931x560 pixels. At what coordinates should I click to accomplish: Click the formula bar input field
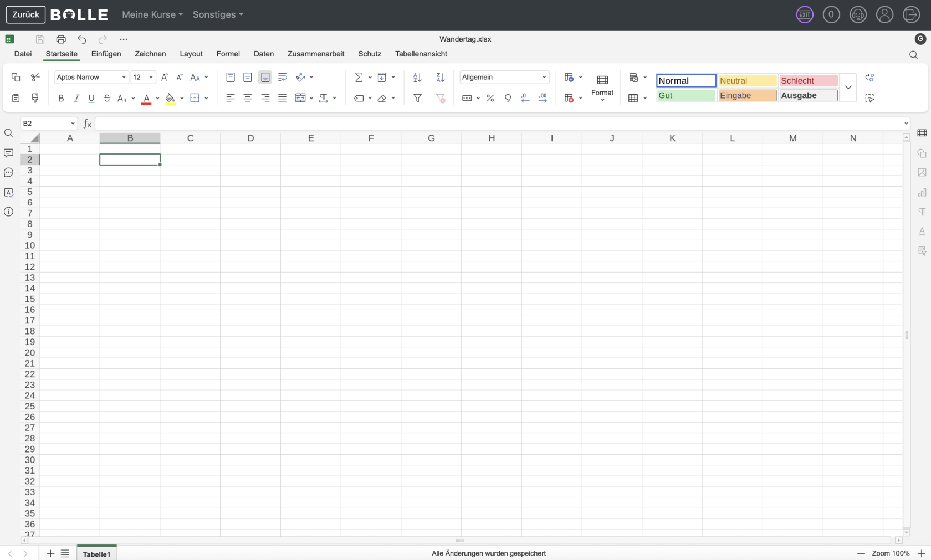(x=499, y=124)
